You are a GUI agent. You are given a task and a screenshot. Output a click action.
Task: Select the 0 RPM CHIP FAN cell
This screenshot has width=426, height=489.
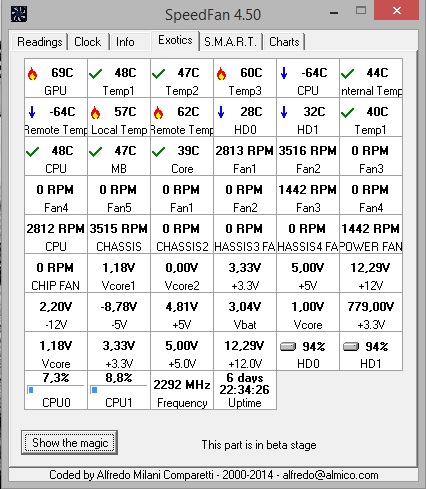(56, 273)
